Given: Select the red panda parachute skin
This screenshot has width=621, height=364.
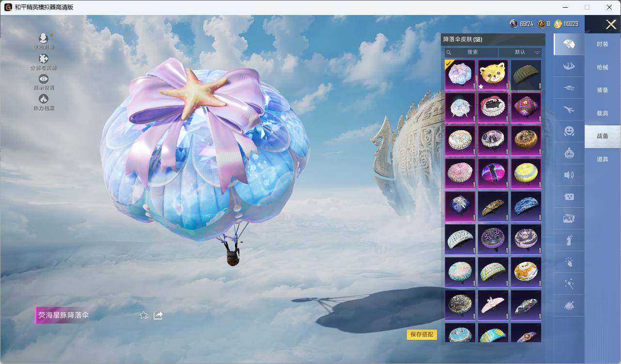Looking at the screenshot, I should coord(493,75).
